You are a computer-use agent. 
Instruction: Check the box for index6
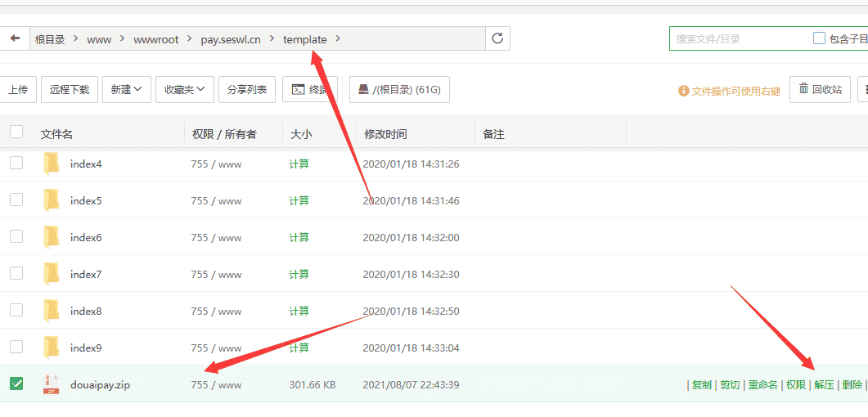coord(16,236)
